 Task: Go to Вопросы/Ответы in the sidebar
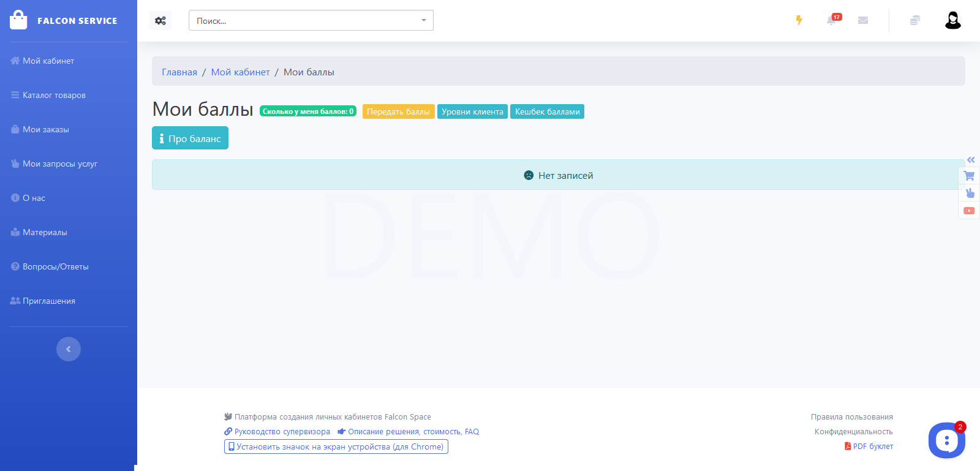click(50, 266)
